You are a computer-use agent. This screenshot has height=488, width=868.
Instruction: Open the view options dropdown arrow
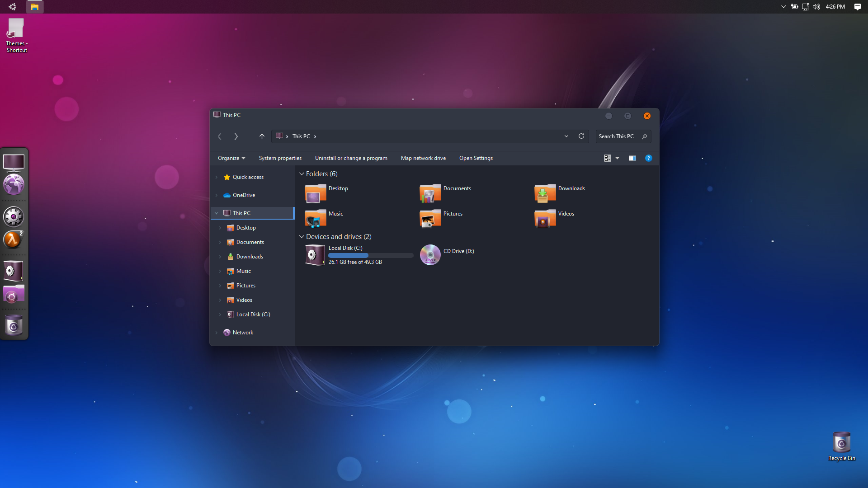tap(617, 158)
